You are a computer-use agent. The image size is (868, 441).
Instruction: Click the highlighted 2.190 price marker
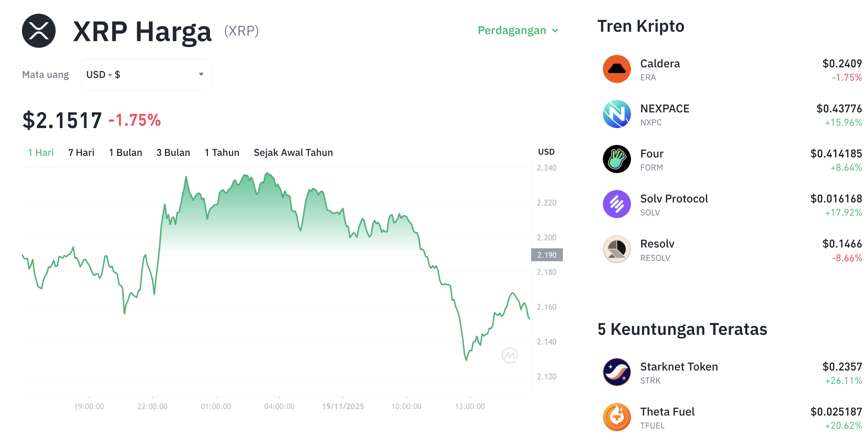(x=546, y=255)
